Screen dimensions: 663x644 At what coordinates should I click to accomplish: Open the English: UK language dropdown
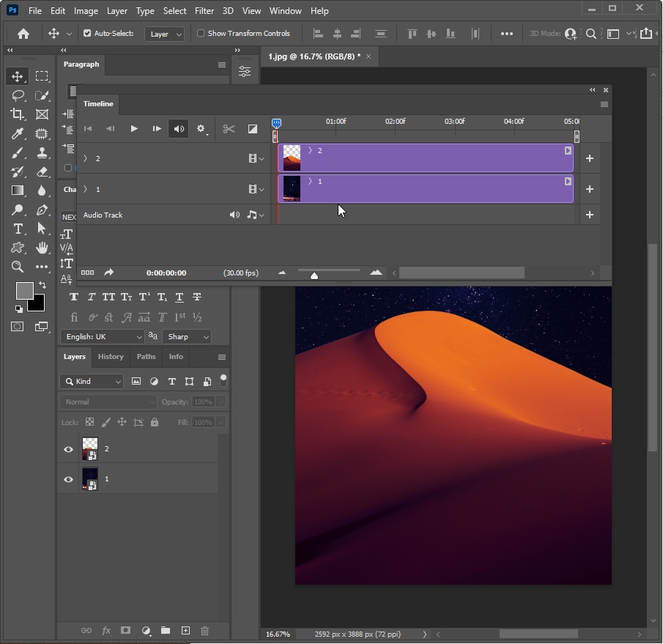[x=103, y=336]
